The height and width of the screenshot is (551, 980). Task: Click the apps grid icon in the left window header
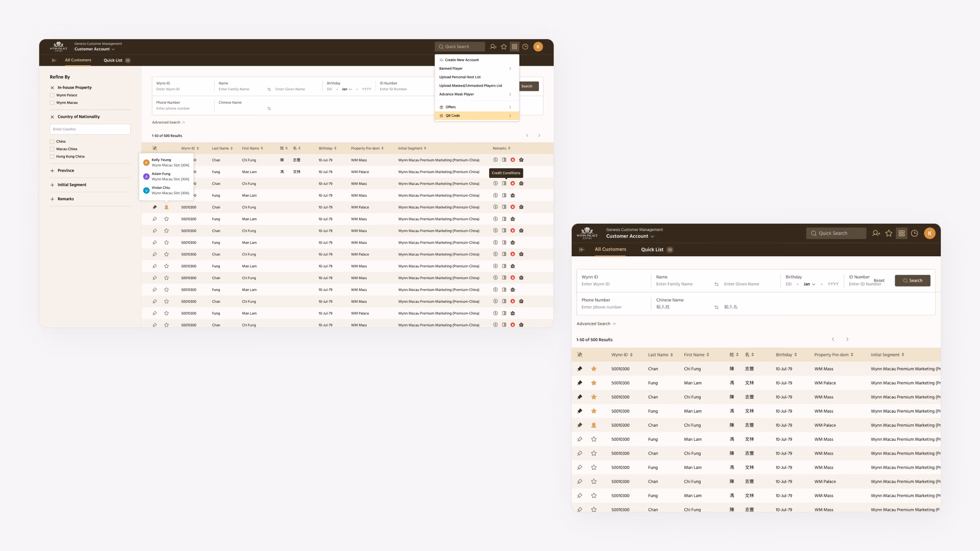pyautogui.click(x=514, y=47)
